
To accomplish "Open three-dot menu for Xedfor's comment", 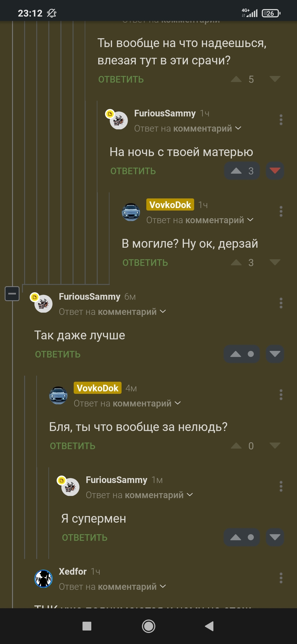I will tap(281, 578).
